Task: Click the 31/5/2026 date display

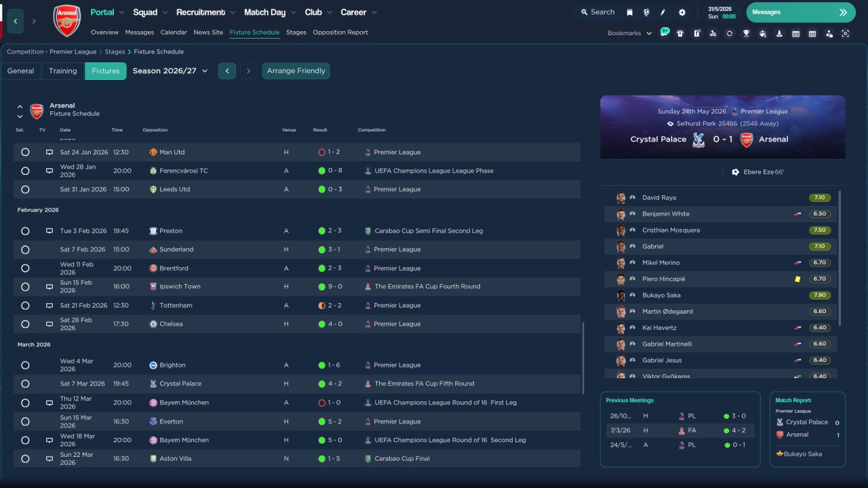Action: (722, 9)
